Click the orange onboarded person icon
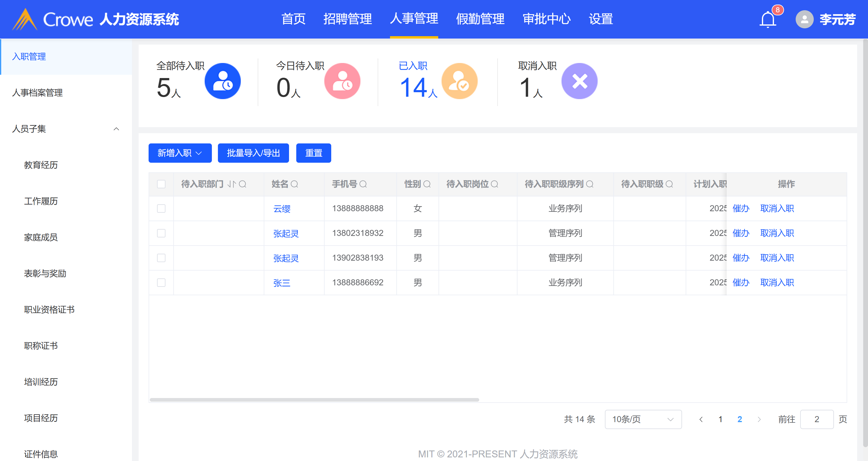 coord(459,81)
